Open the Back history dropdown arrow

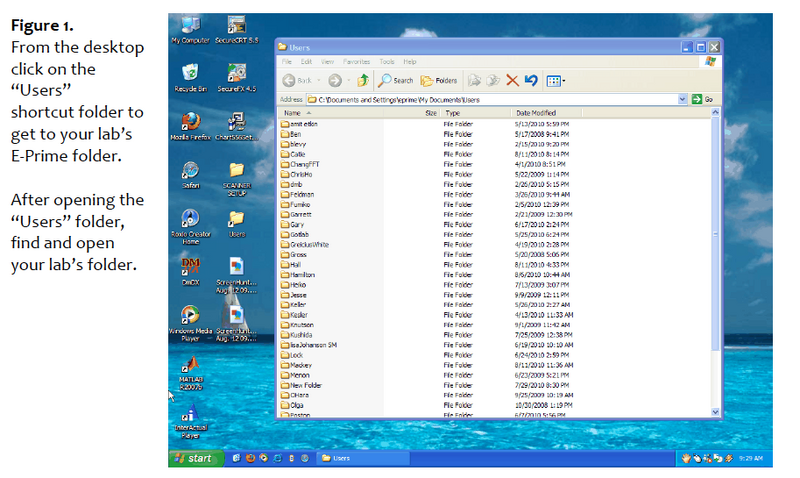(319, 81)
